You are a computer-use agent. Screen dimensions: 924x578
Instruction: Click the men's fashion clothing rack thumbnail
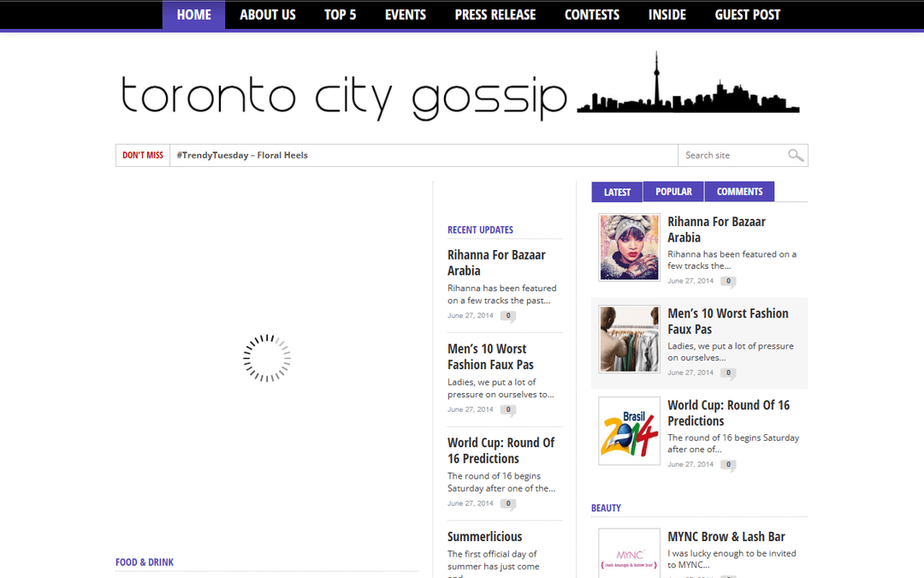(630, 338)
